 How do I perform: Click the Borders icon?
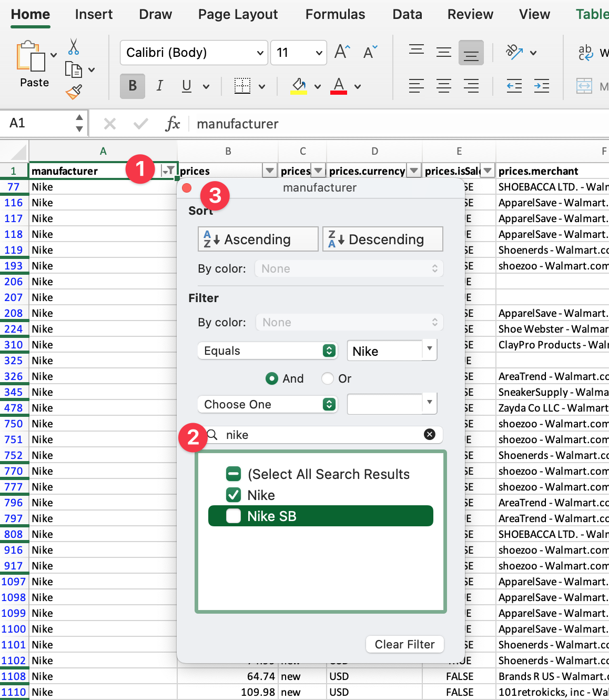click(242, 86)
